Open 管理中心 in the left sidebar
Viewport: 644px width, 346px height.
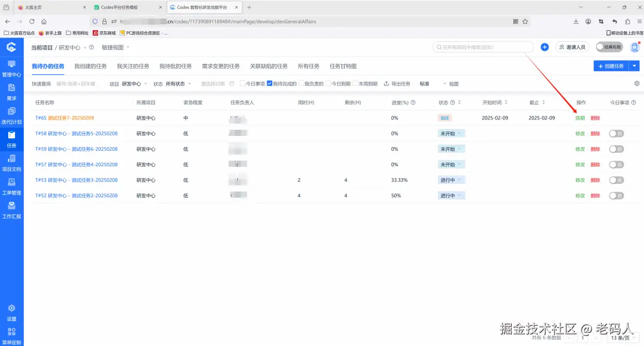coord(11,68)
